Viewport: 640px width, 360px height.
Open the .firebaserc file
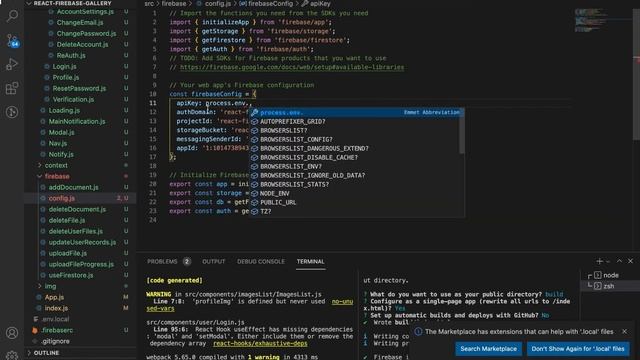coord(57,330)
